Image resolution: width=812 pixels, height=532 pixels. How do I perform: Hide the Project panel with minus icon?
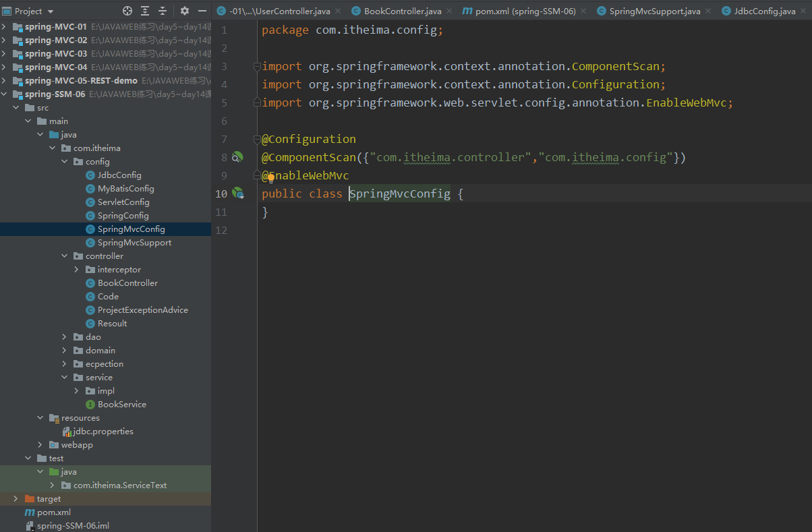click(202, 11)
